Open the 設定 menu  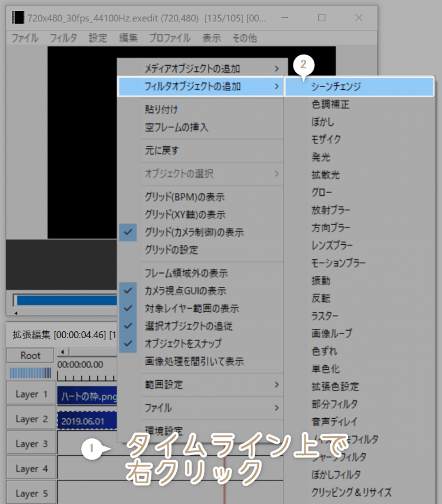coord(98,38)
